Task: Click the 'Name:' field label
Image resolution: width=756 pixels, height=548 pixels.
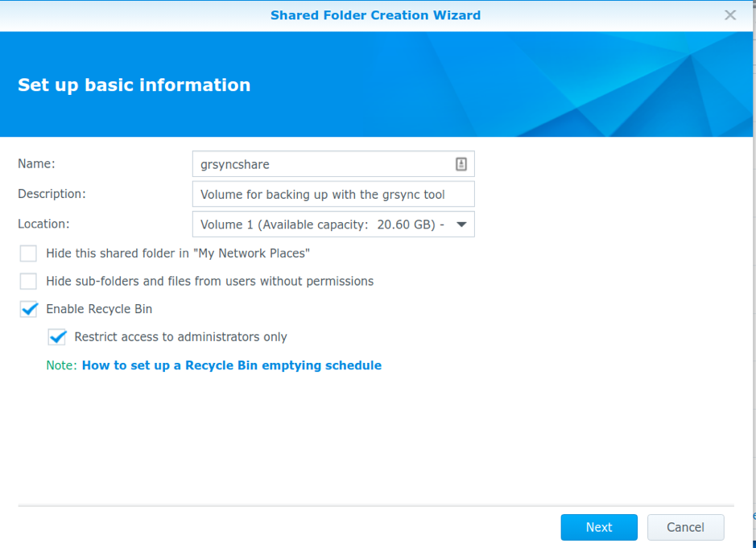Action: [36, 163]
